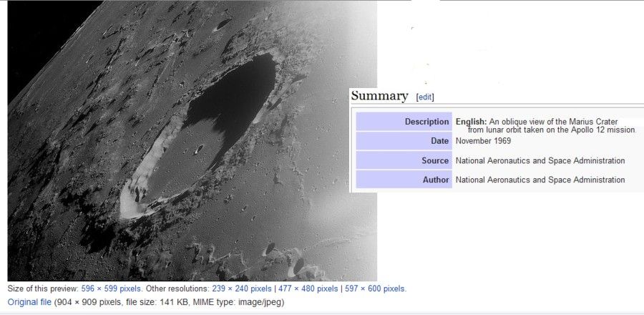Select the Source label cell
644x315 pixels.
[404, 160]
